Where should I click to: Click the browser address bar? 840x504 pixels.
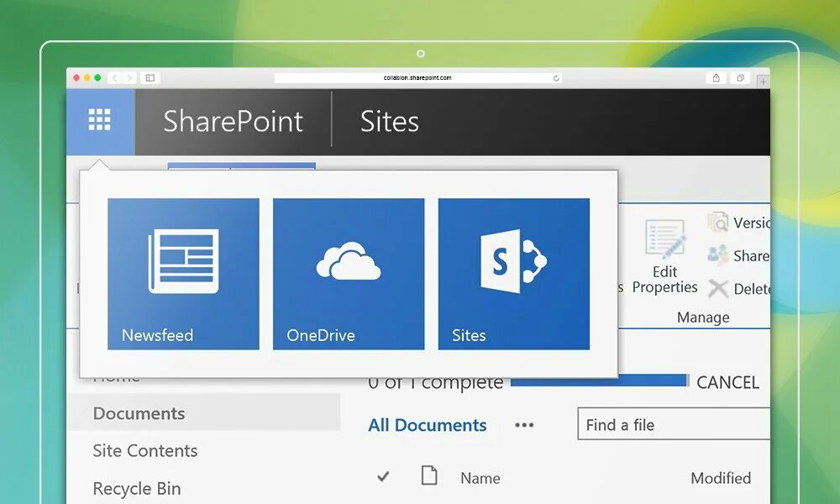pyautogui.click(x=417, y=78)
